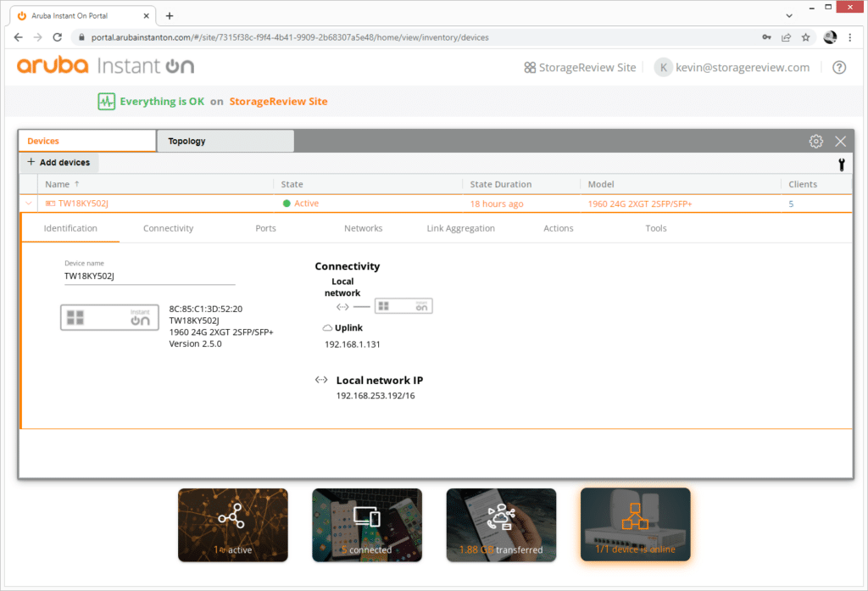Open the Chrome profile avatar
This screenshot has height=591, width=868.
click(x=830, y=37)
